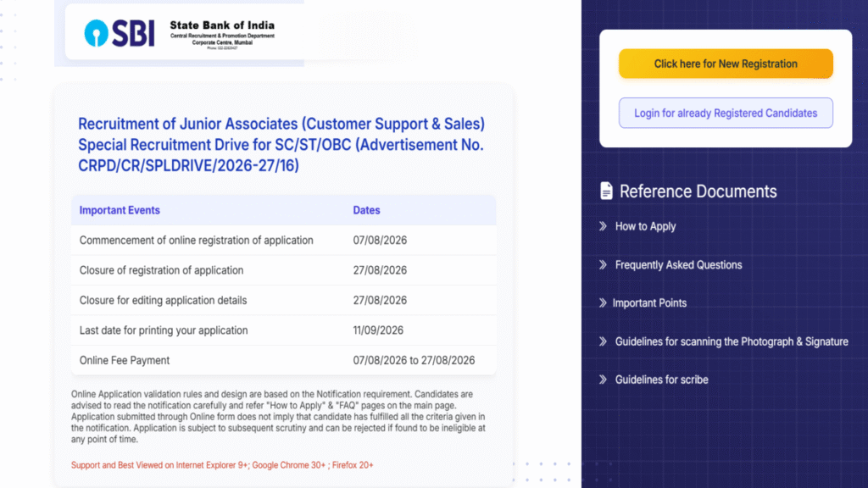
Task: Select Commencement of online registration row text
Action: point(196,240)
